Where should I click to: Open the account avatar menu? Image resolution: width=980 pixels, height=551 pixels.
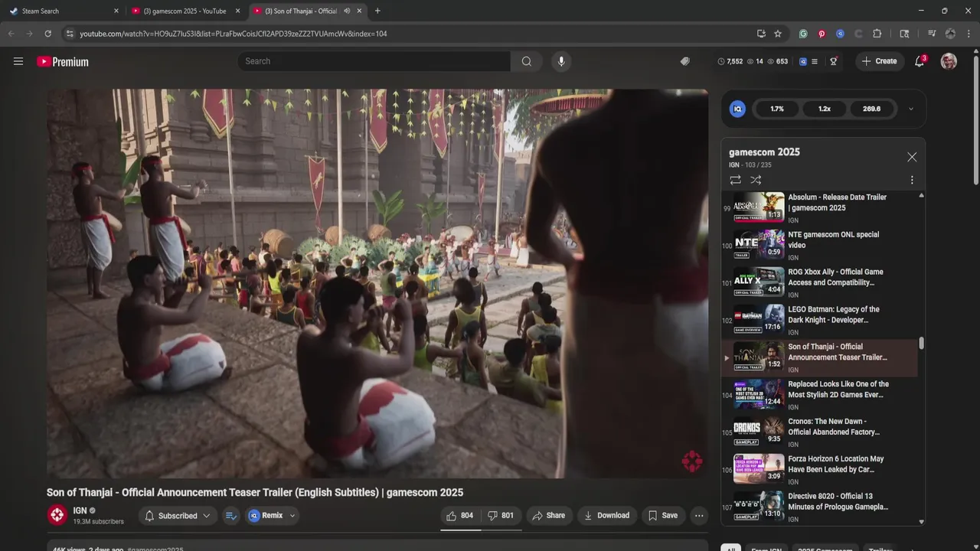[949, 61]
